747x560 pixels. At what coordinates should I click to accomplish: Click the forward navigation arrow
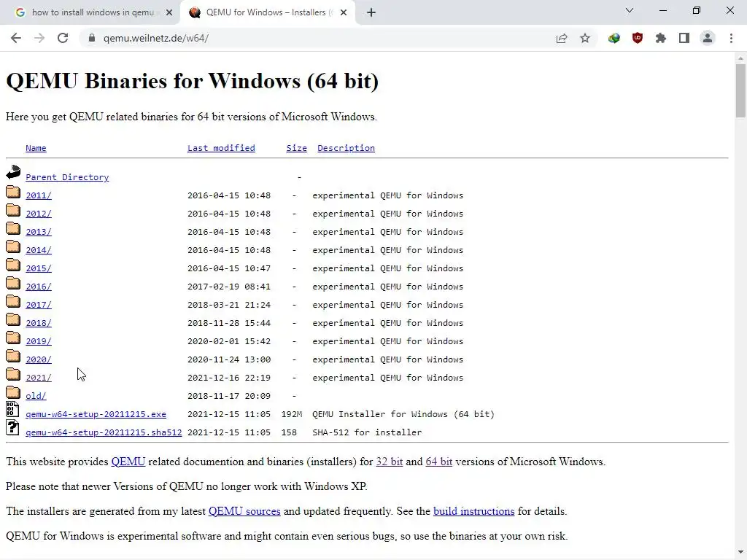point(39,38)
